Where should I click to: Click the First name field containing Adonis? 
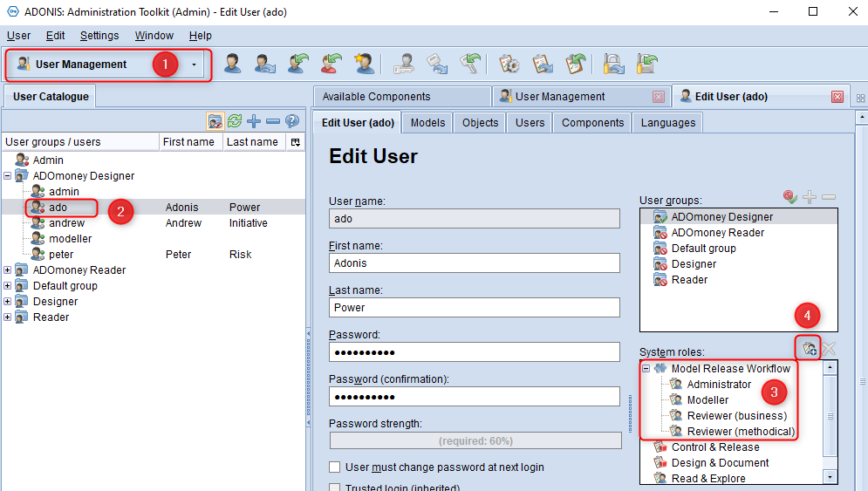[475, 263]
